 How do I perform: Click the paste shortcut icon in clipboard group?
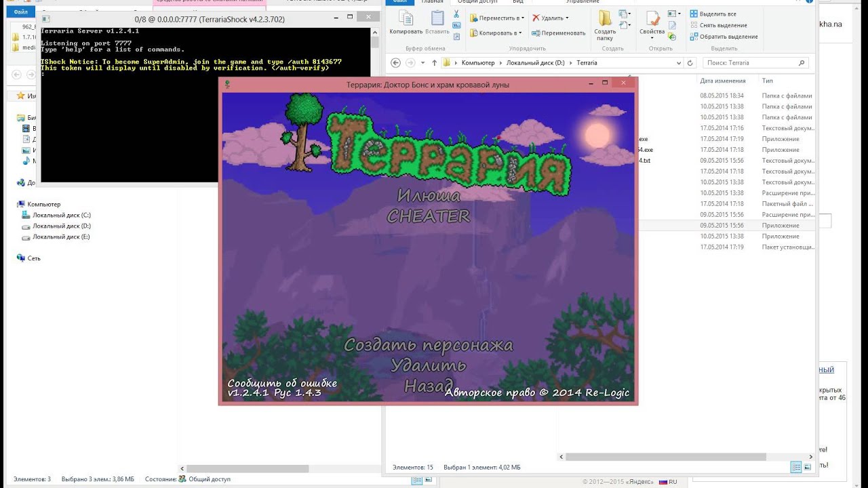[456, 36]
